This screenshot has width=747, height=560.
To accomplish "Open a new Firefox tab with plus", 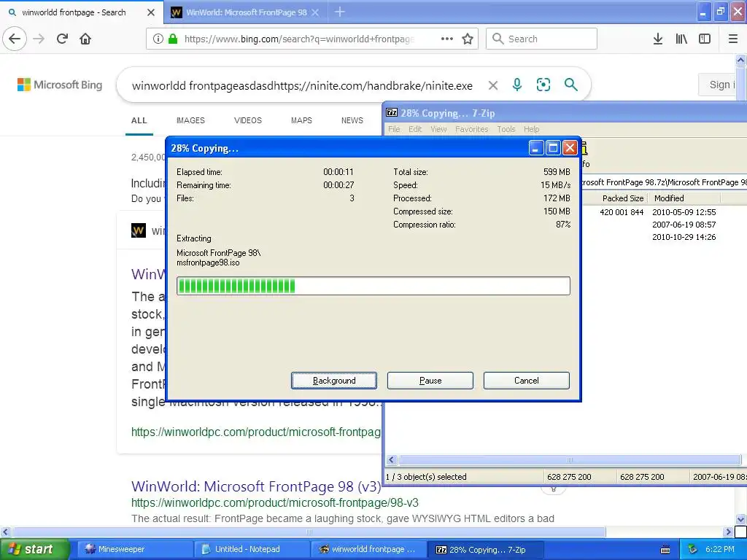I will pyautogui.click(x=340, y=12).
